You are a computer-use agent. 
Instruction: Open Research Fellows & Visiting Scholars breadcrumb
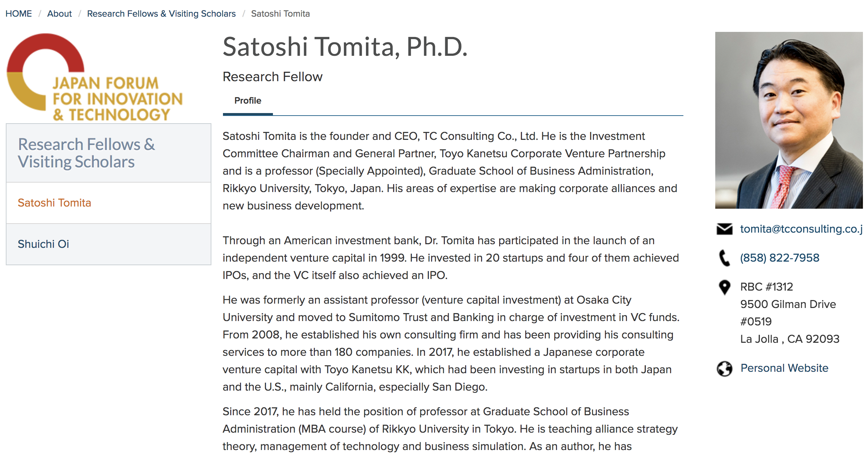pyautogui.click(x=161, y=14)
